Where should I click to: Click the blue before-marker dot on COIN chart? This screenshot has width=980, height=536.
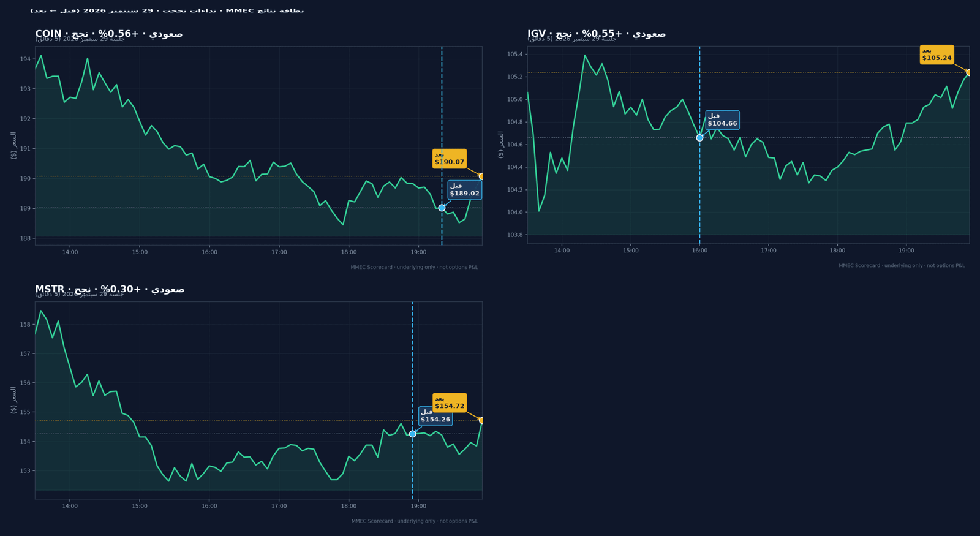pyautogui.click(x=442, y=208)
